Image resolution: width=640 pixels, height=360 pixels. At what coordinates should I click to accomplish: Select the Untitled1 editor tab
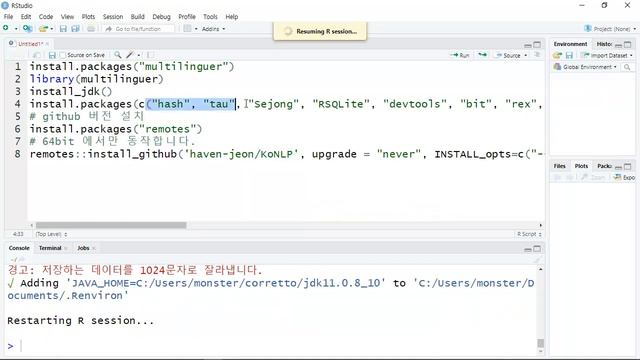29,44
